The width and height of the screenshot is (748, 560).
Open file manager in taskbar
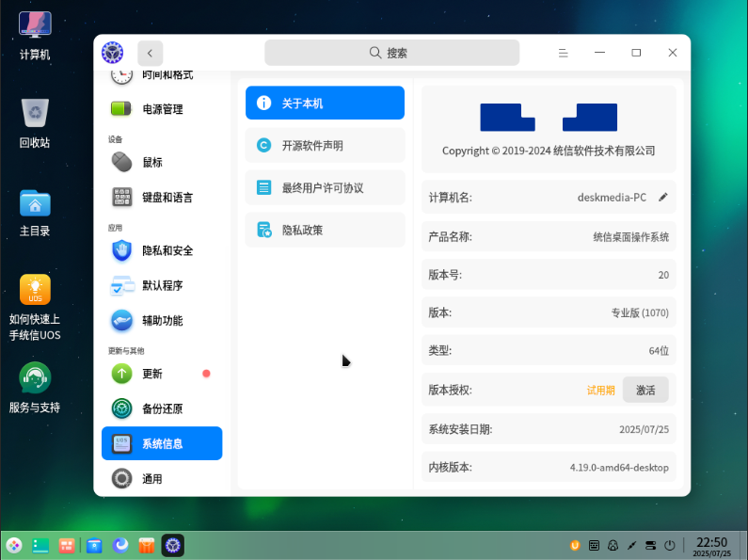click(94, 545)
